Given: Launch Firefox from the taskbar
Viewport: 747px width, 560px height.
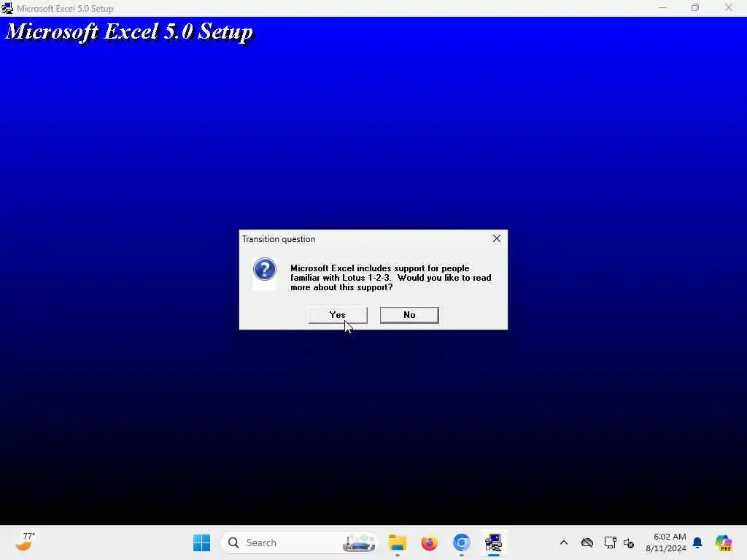Looking at the screenshot, I should (429, 542).
